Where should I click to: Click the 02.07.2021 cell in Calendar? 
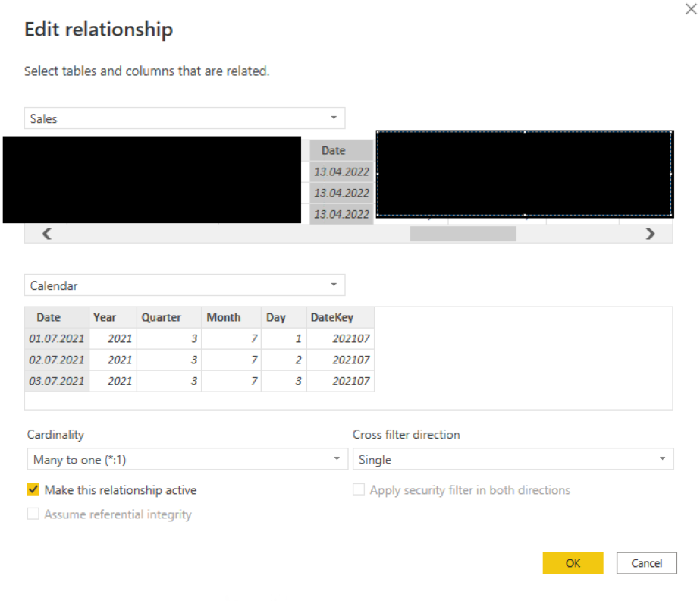pos(57,360)
